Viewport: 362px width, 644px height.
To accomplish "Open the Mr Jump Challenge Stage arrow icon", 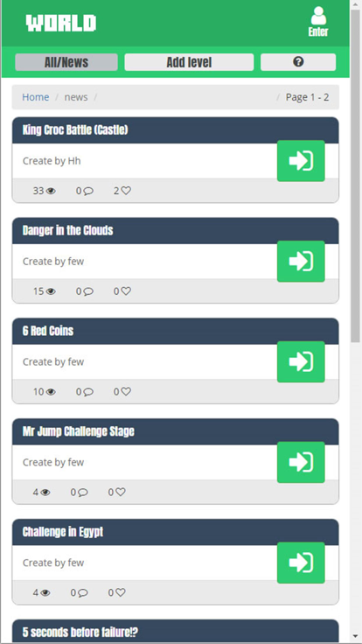I will [x=301, y=462].
